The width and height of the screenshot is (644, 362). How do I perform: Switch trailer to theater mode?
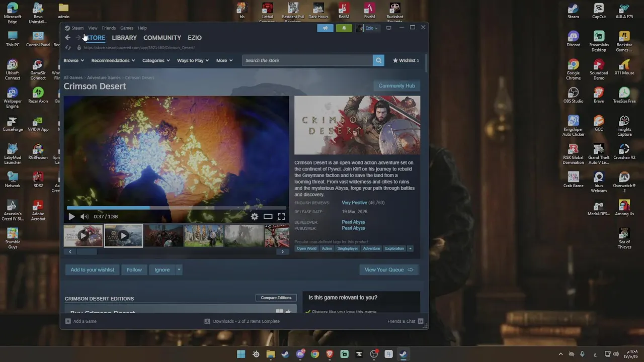268,217
